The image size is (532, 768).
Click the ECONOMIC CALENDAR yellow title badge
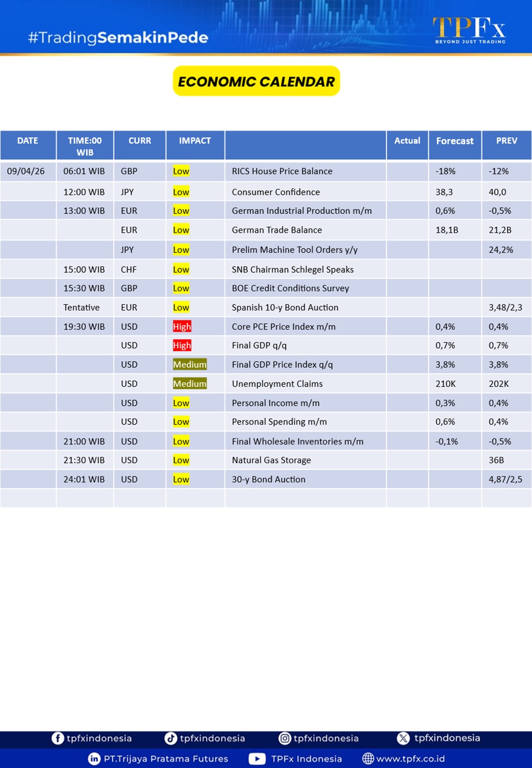point(256,81)
